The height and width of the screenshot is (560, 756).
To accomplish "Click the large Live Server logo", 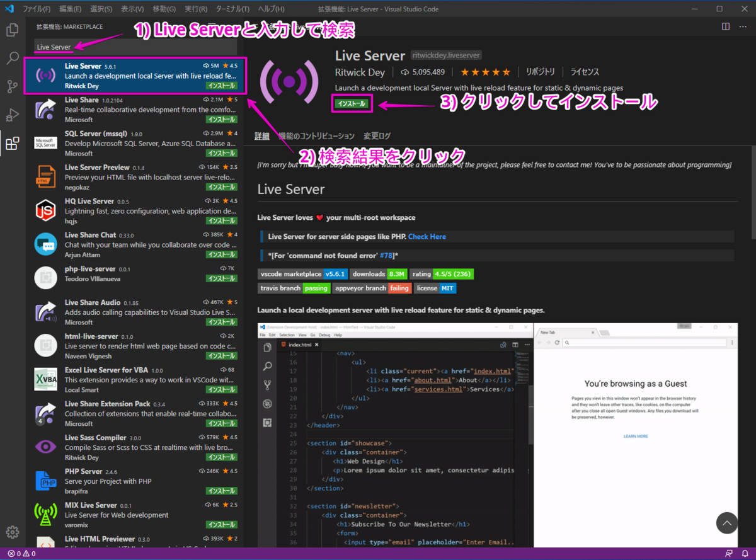I will [290, 81].
